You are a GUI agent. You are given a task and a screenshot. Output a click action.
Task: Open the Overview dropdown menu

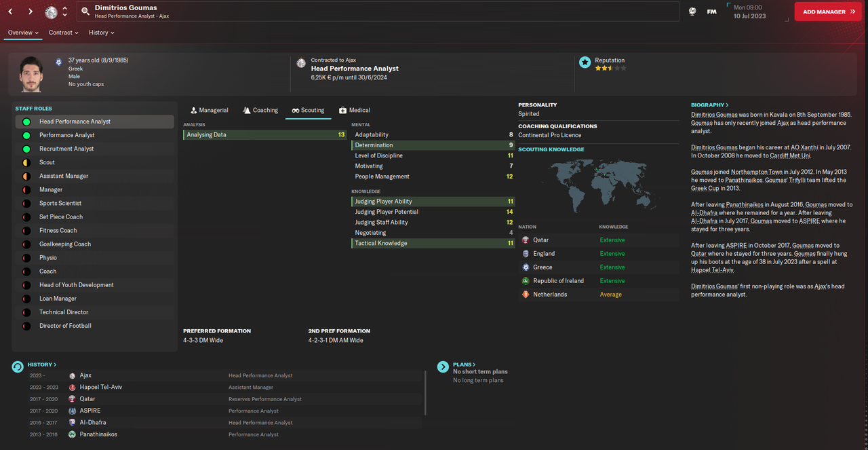coord(23,33)
